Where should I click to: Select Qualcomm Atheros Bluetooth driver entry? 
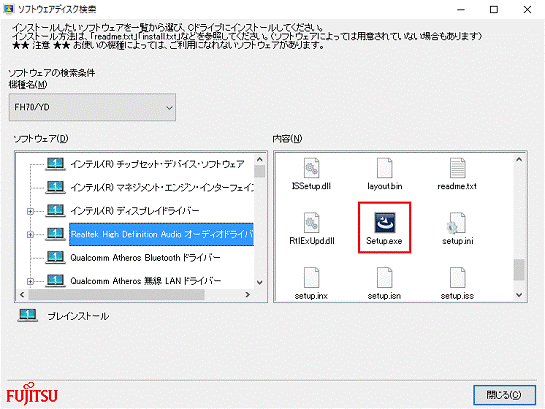pyautogui.click(x=145, y=257)
